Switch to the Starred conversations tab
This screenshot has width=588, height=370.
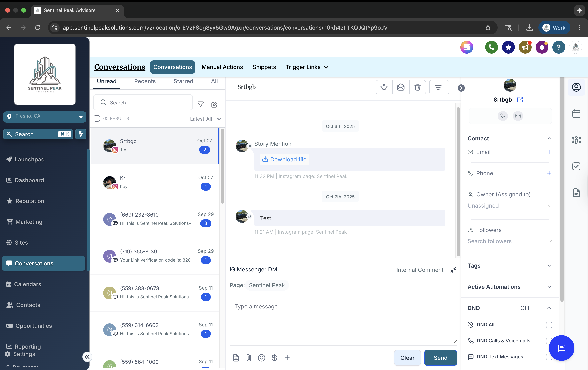click(x=183, y=81)
